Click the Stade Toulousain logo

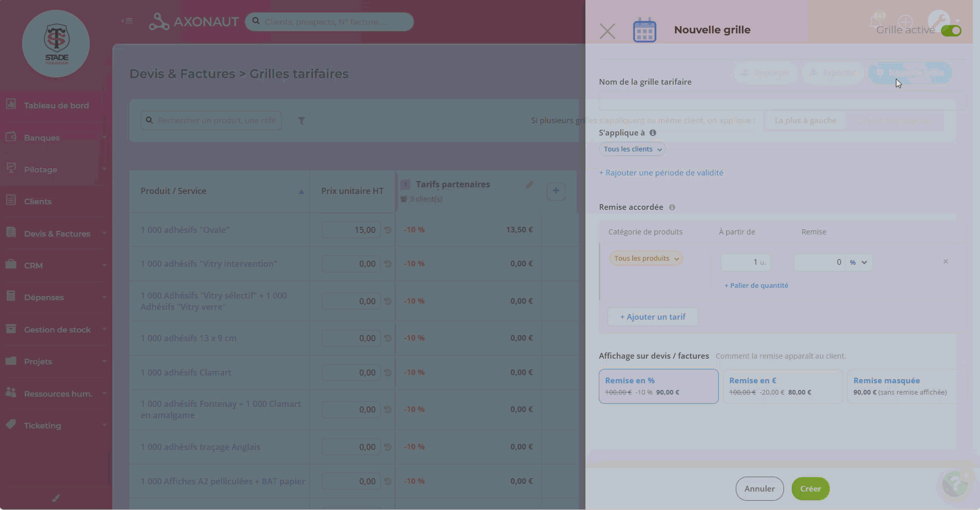56,44
